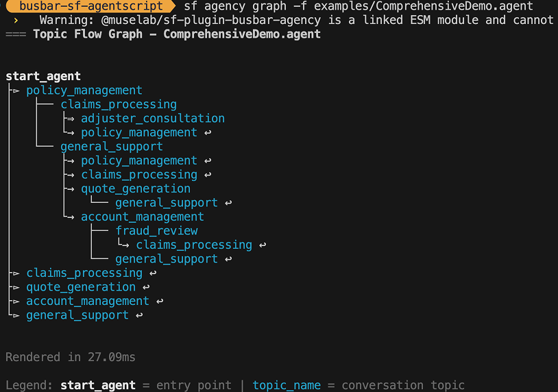Screen dimensions: 558x392
Task: Click the 'sf agency graph' command text
Action: [x=235, y=6]
